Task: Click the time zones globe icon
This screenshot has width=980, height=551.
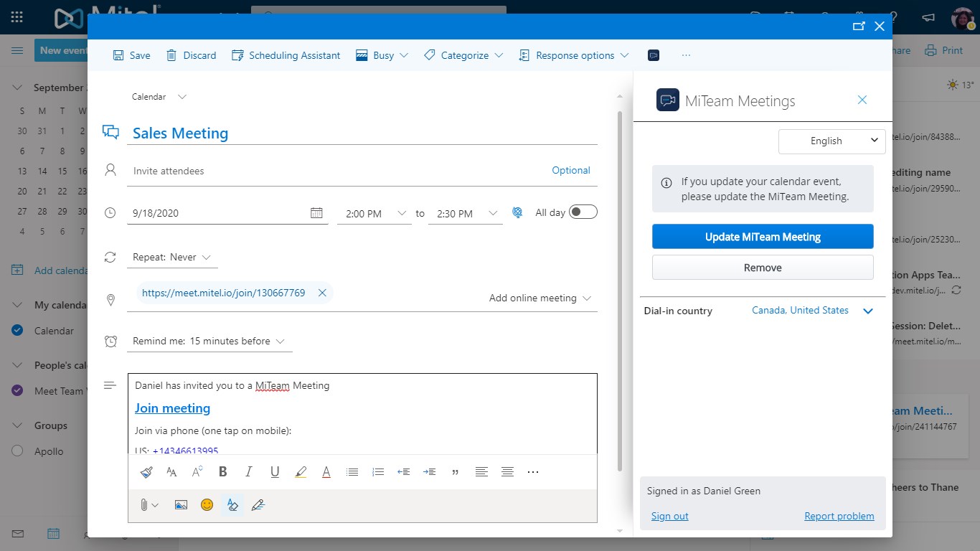Action: pyautogui.click(x=517, y=213)
